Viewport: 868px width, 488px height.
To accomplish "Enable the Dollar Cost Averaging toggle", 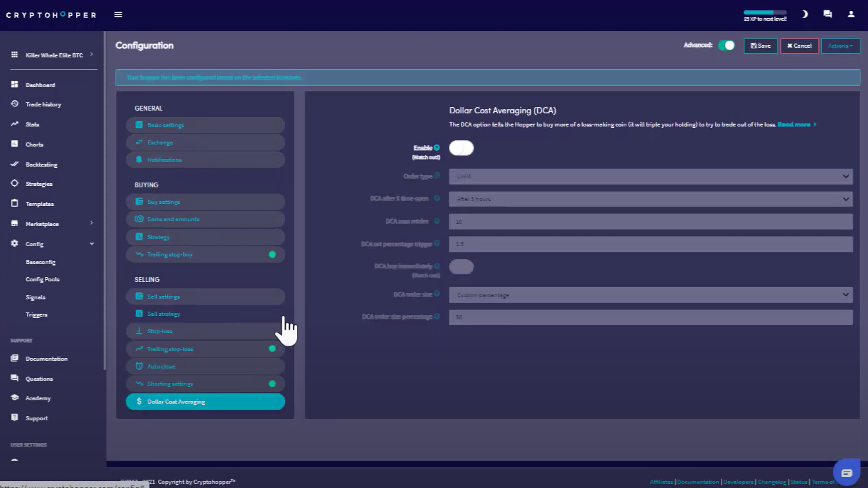I will [x=461, y=148].
